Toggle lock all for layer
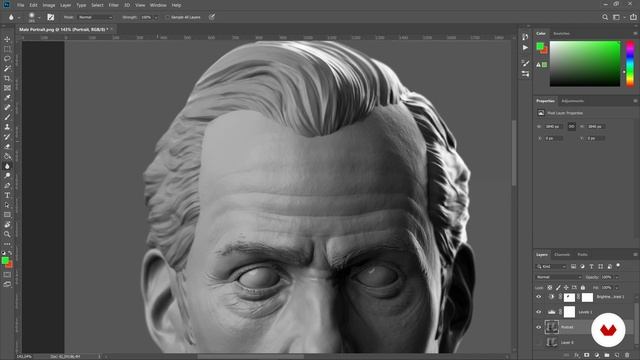The height and width of the screenshot is (360, 640). click(583, 288)
